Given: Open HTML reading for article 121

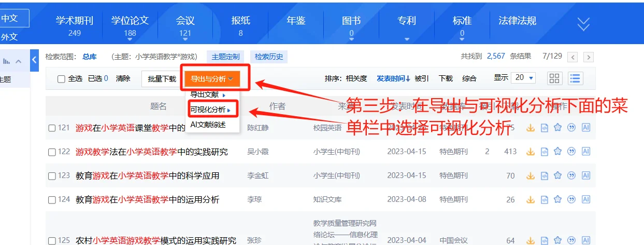Looking at the screenshot, I should pyautogui.click(x=544, y=128).
